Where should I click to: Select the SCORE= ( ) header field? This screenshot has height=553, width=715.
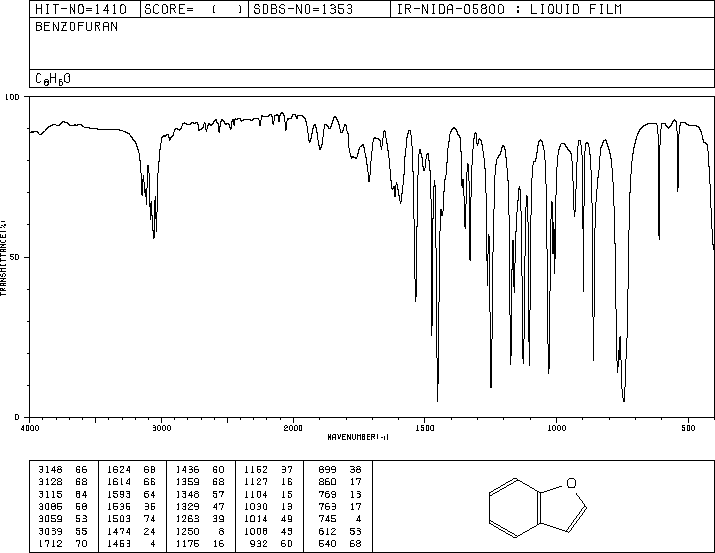[193, 9]
